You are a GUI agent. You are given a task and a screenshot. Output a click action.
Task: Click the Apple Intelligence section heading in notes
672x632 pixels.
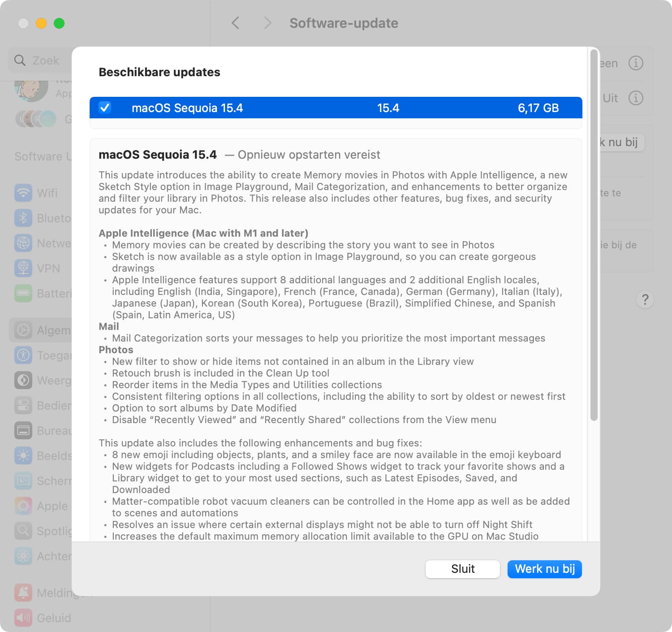pyautogui.click(x=203, y=233)
